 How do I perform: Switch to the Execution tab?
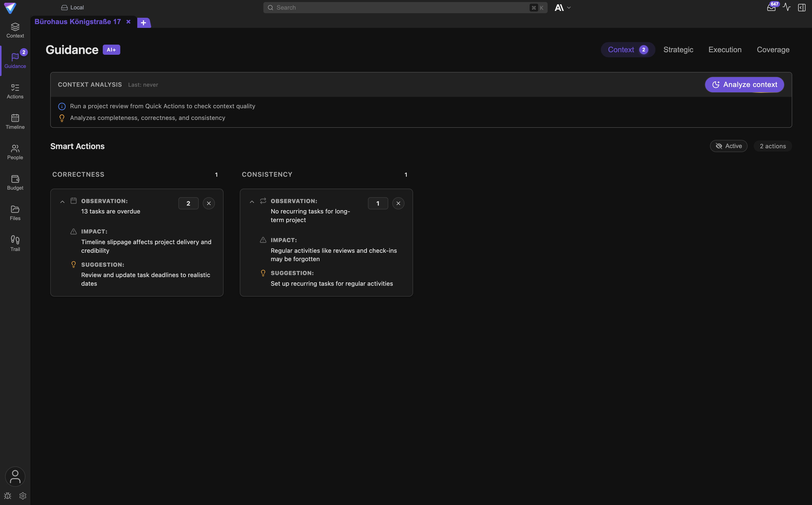coord(725,50)
